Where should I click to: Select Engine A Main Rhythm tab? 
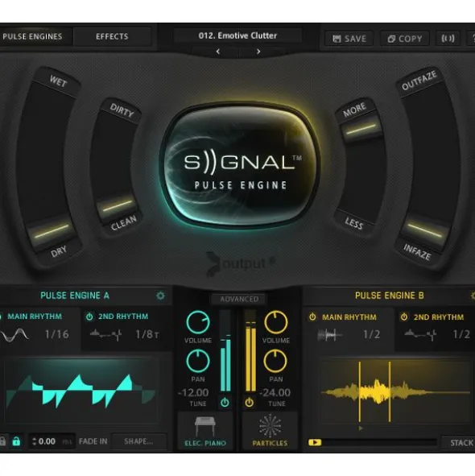pyautogui.click(x=35, y=317)
